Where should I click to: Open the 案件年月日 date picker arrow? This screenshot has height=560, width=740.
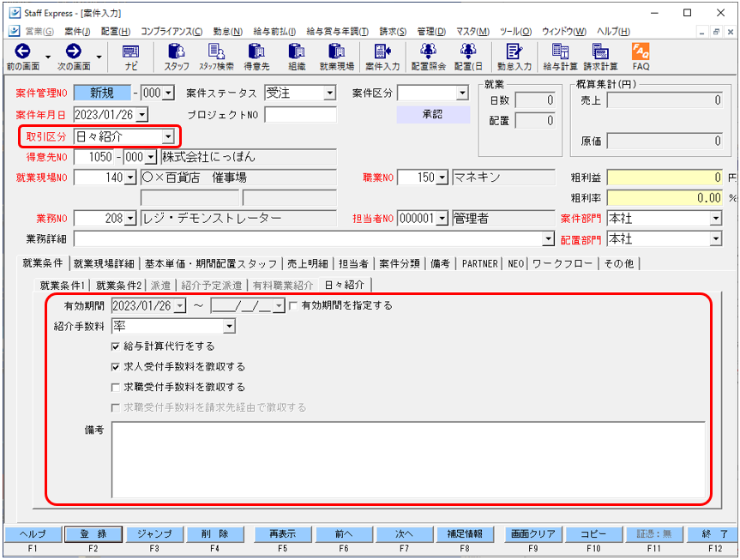142,114
